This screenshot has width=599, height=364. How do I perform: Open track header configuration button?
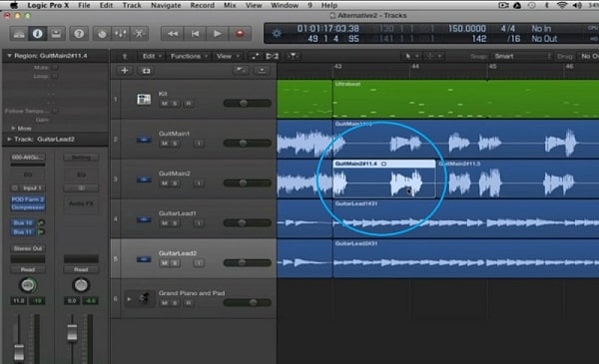coord(262,70)
